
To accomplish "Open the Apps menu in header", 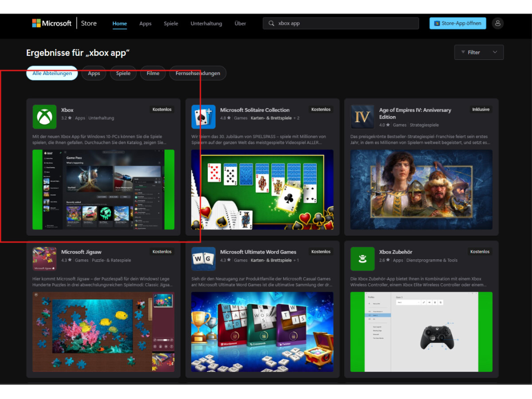I will click(145, 23).
